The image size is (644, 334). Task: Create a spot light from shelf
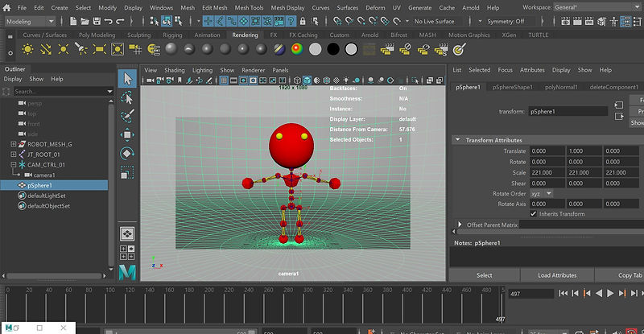(x=81, y=49)
